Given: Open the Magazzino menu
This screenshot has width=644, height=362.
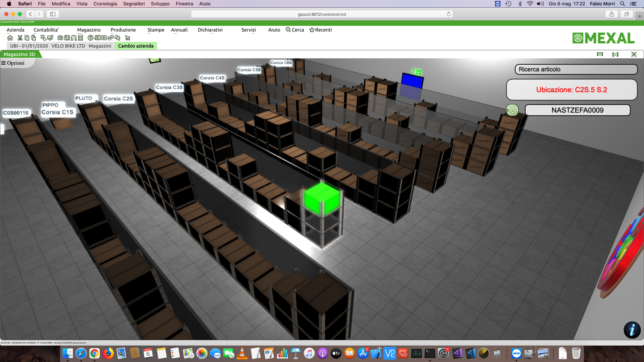Looking at the screenshot, I should pyautogui.click(x=89, y=30).
